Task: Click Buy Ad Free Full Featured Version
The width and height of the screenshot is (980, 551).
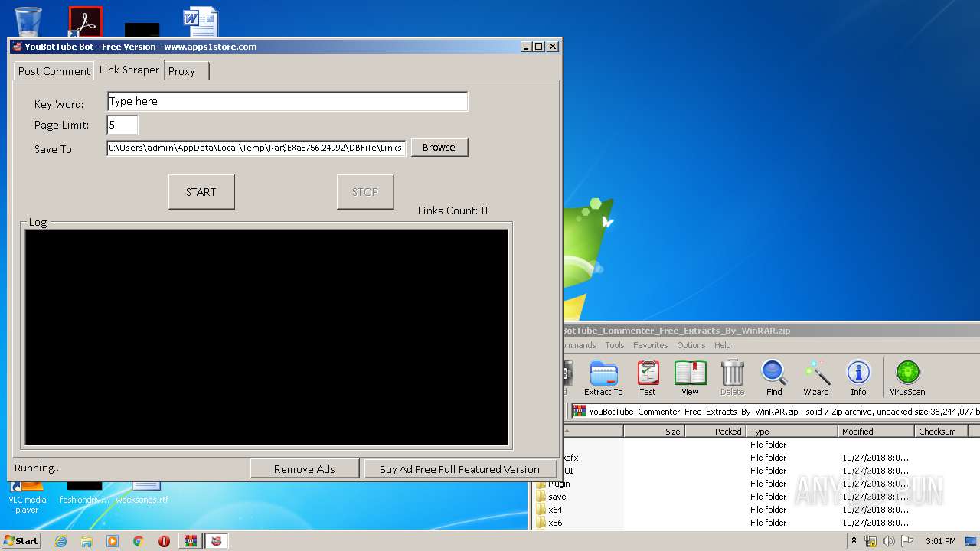Action: (459, 469)
